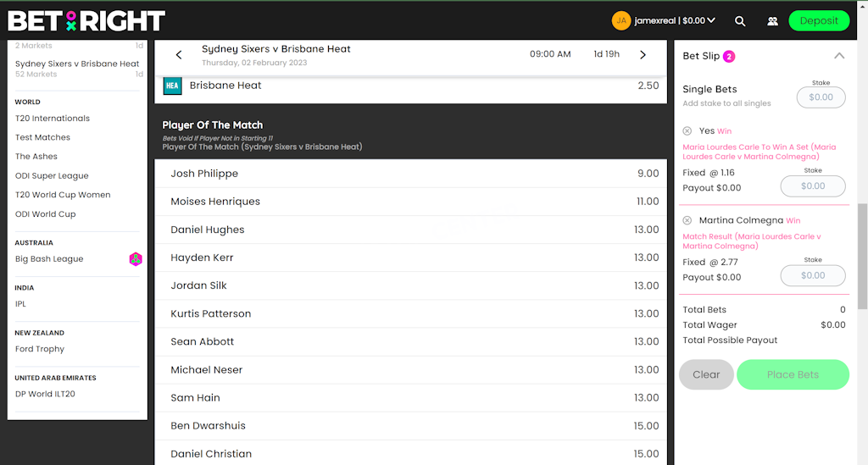Go to next match with right arrow

point(643,55)
